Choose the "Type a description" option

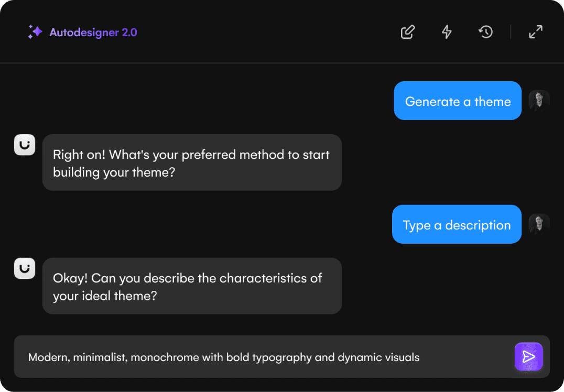[456, 224]
